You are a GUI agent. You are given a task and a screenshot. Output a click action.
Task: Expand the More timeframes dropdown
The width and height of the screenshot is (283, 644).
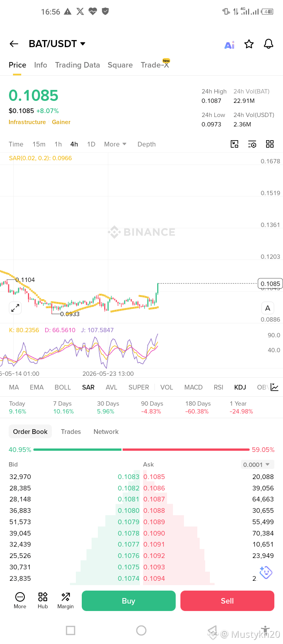pos(115,144)
